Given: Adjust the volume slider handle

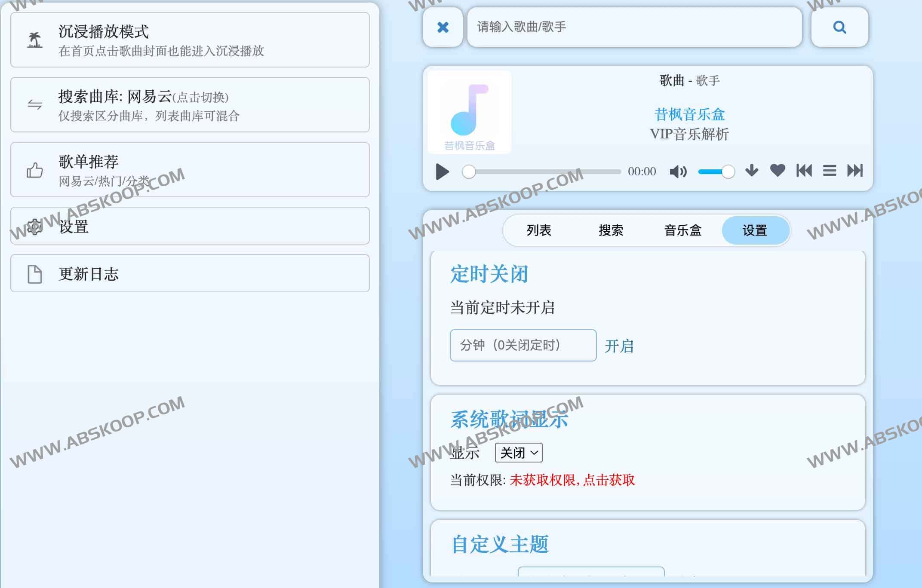Looking at the screenshot, I should (728, 171).
